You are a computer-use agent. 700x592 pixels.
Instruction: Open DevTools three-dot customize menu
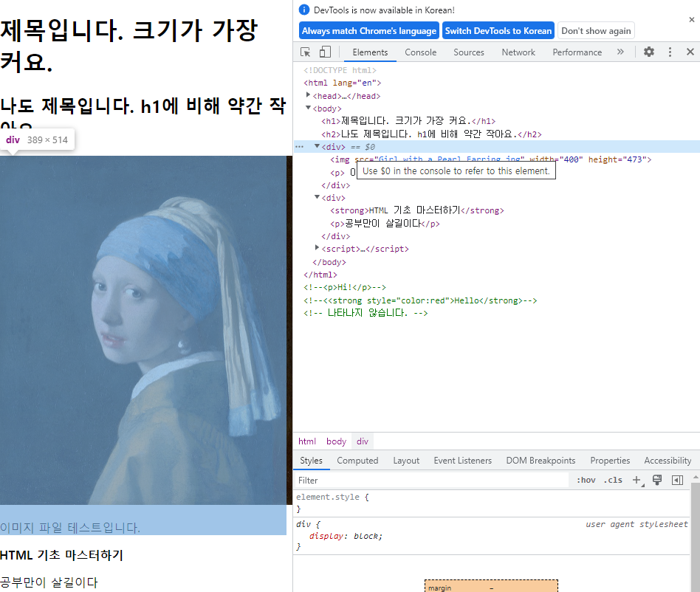(x=670, y=52)
